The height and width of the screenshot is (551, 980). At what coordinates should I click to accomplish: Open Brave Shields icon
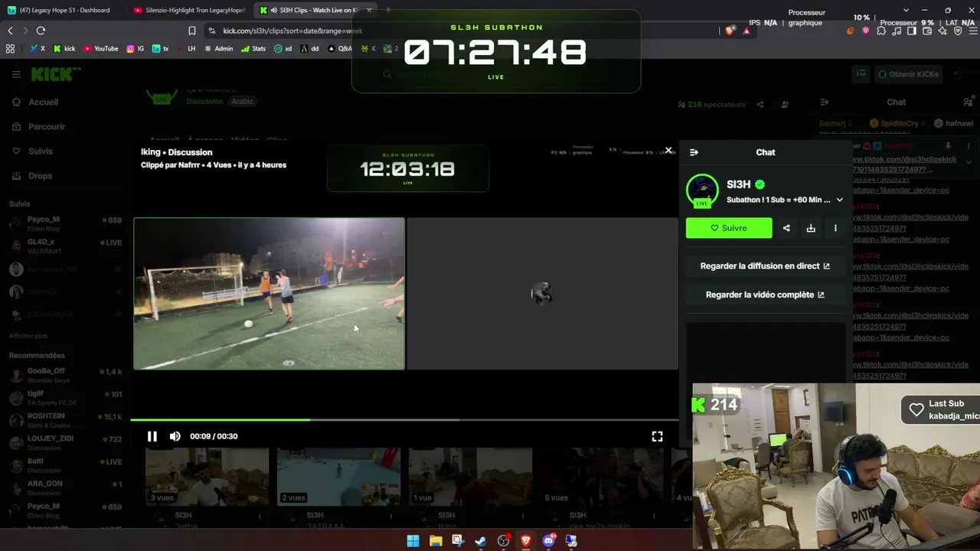point(730,31)
